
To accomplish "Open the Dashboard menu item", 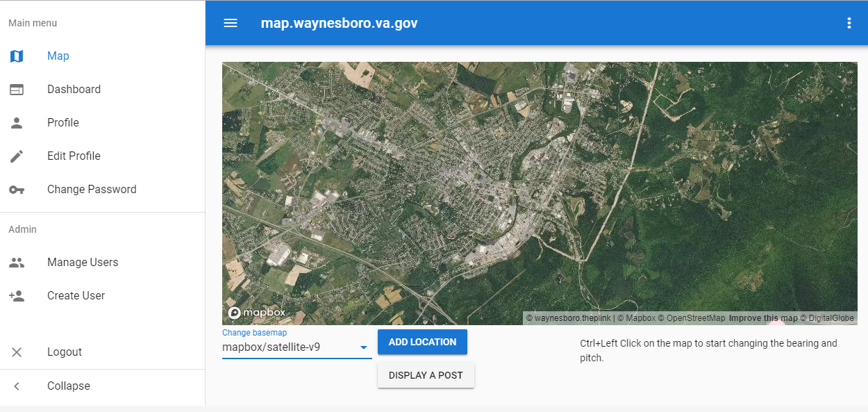I will pos(103,89).
